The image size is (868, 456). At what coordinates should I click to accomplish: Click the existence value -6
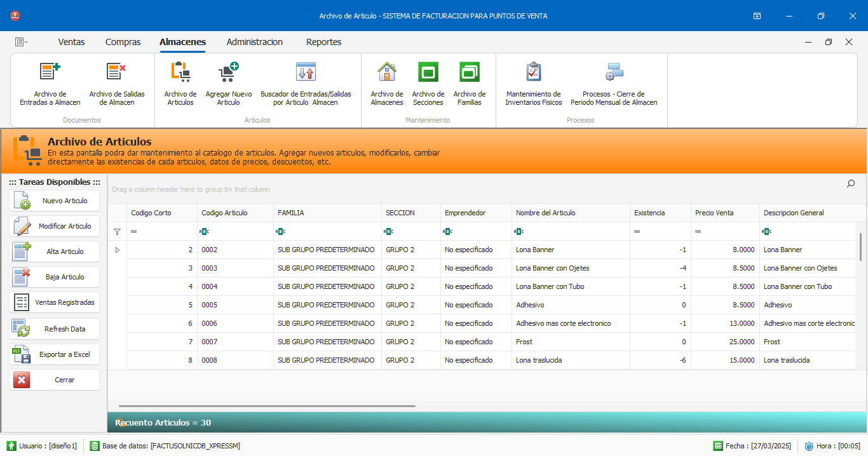pos(660,360)
